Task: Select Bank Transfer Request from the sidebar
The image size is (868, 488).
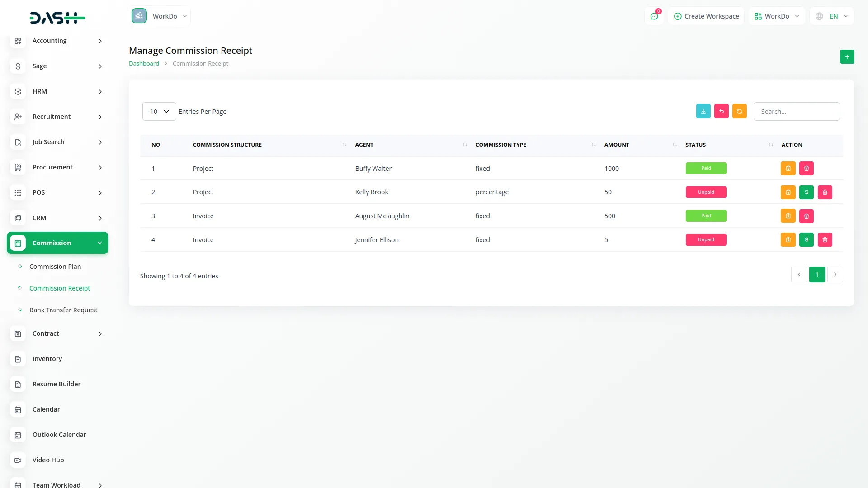Action: coord(63,310)
